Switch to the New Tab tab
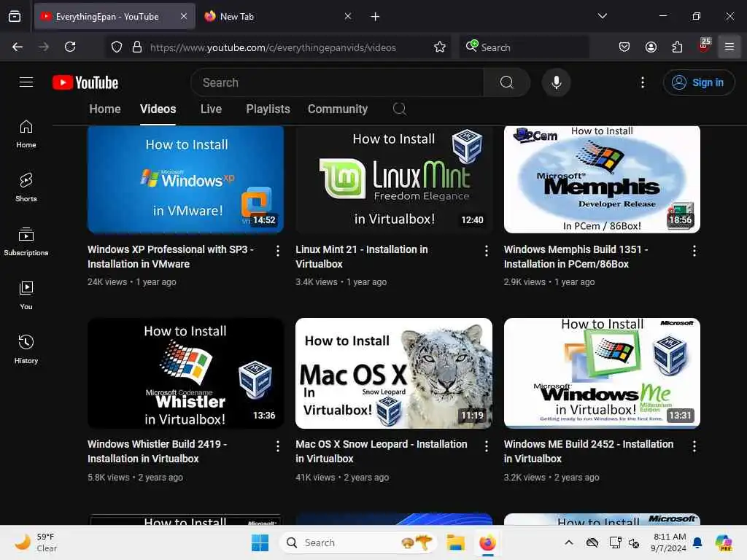The height and width of the screenshot is (560, 747). pos(279,17)
